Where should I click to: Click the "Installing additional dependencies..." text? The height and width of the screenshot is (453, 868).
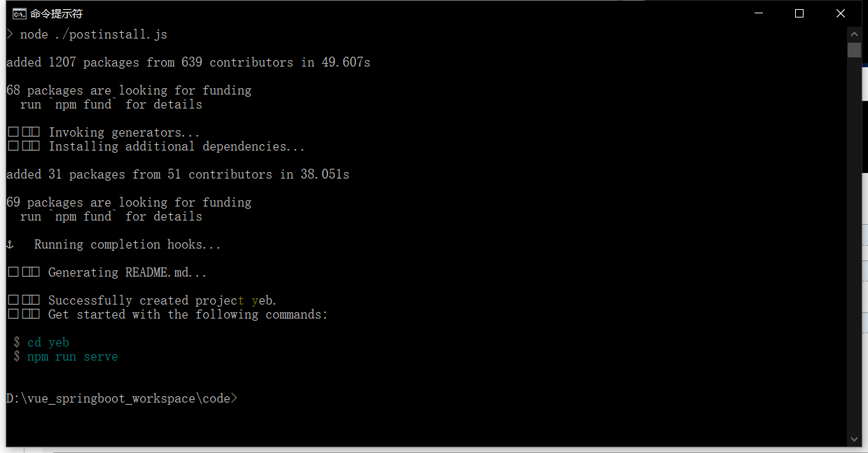click(177, 146)
